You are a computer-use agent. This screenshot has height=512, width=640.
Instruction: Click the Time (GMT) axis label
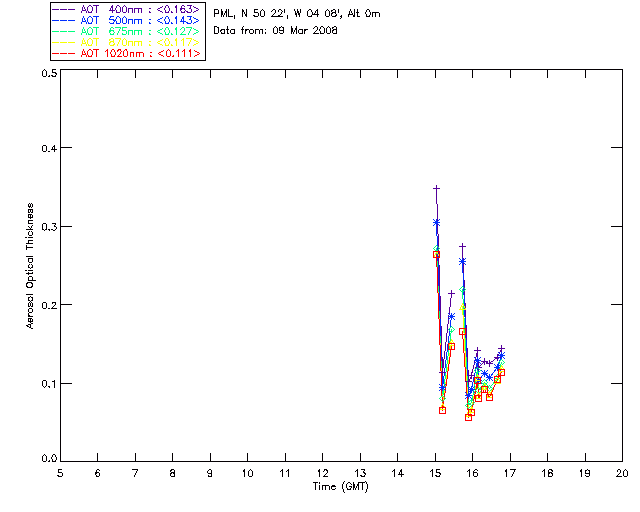(x=340, y=487)
